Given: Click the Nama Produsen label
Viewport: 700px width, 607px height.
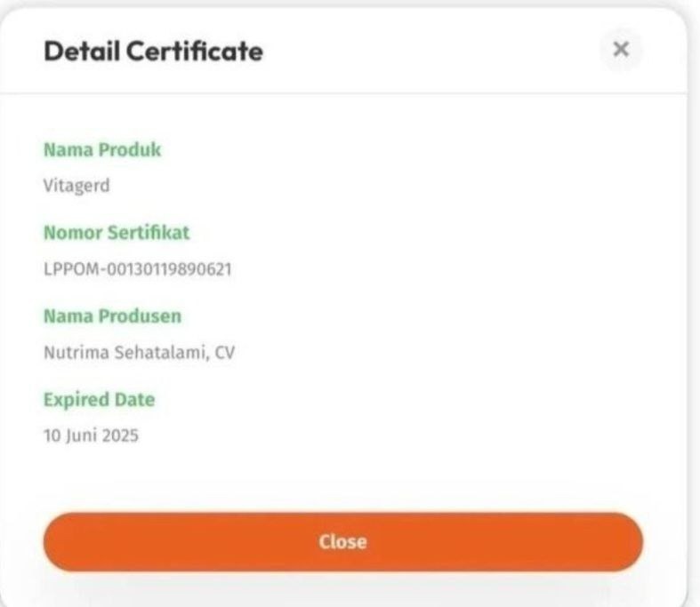Looking at the screenshot, I should point(112,316).
